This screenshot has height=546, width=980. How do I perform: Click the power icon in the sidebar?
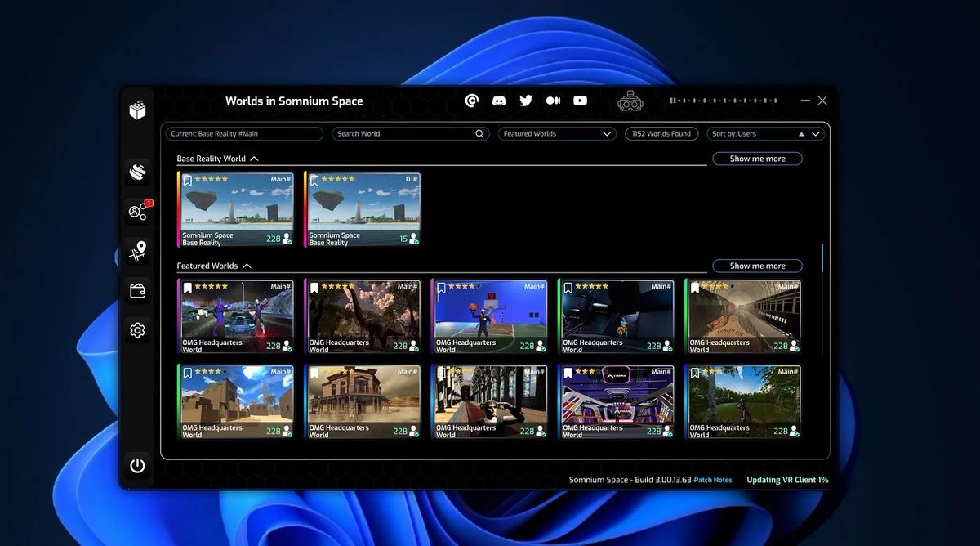tap(137, 465)
